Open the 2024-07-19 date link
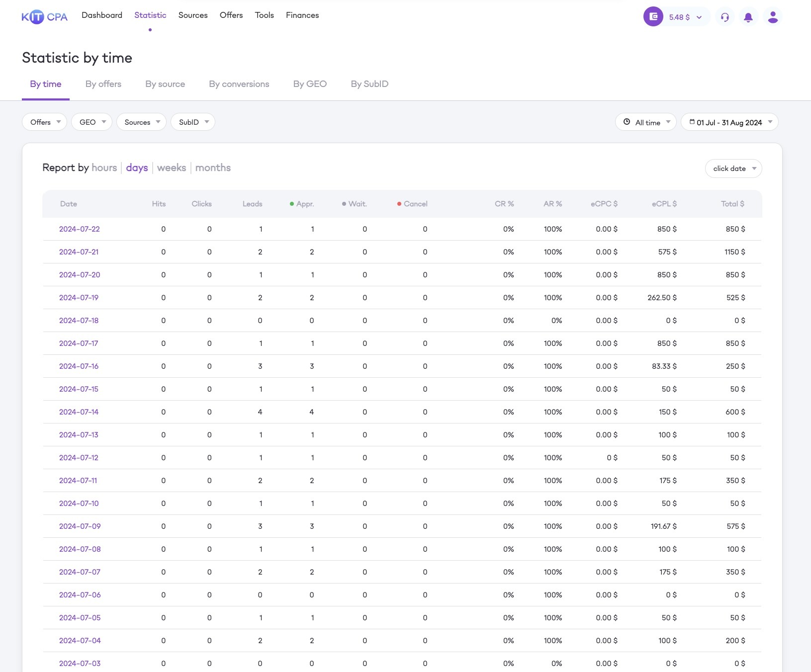The width and height of the screenshot is (811, 672). tap(79, 298)
